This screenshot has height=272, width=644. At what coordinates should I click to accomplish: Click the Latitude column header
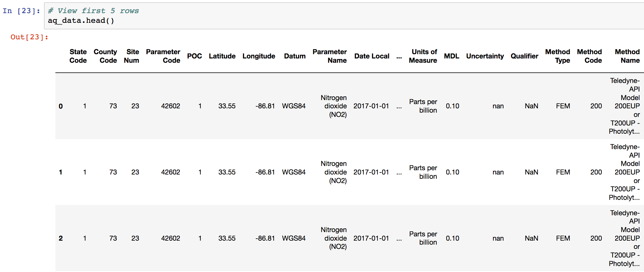point(222,56)
